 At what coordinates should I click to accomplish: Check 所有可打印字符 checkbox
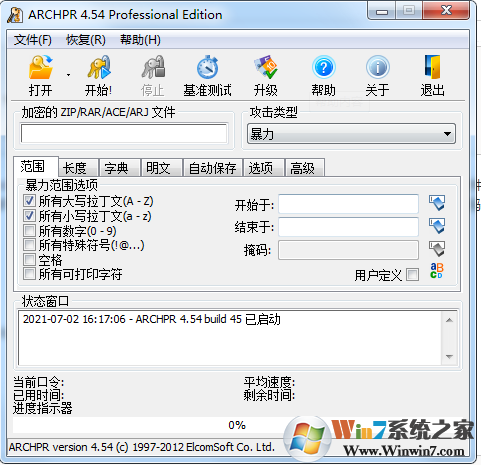click(29, 274)
